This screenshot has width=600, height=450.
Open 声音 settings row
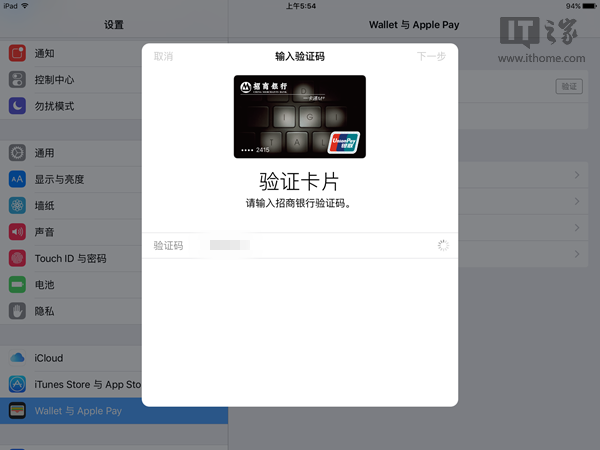point(71,232)
